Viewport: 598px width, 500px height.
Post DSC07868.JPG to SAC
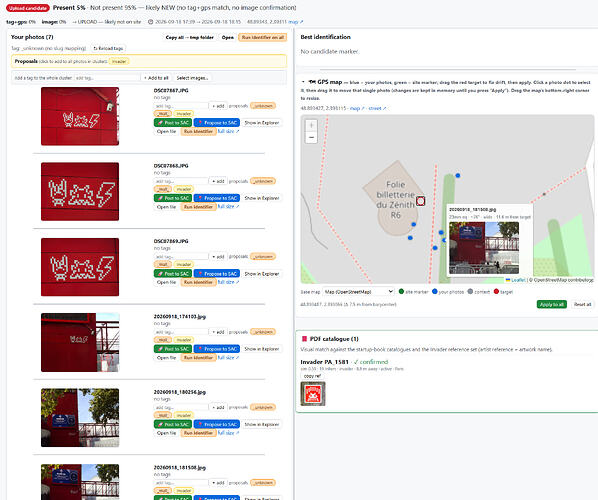[x=173, y=198]
